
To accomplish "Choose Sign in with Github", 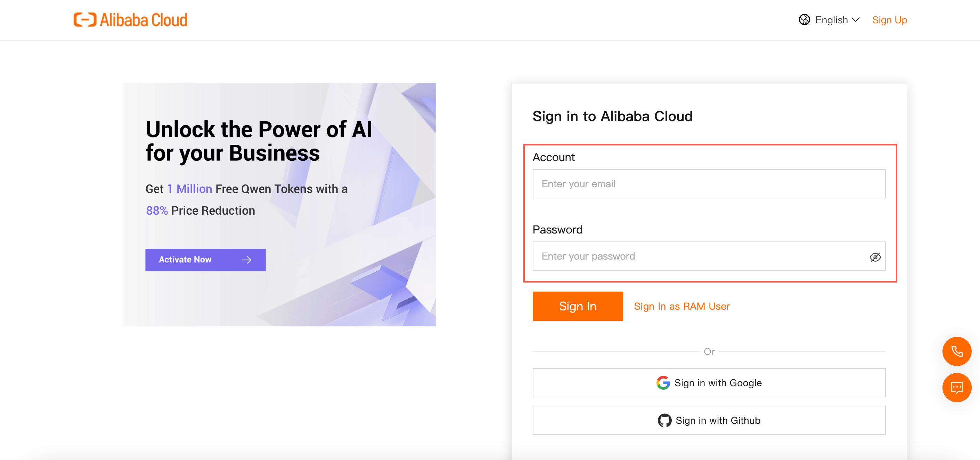I will 708,420.
